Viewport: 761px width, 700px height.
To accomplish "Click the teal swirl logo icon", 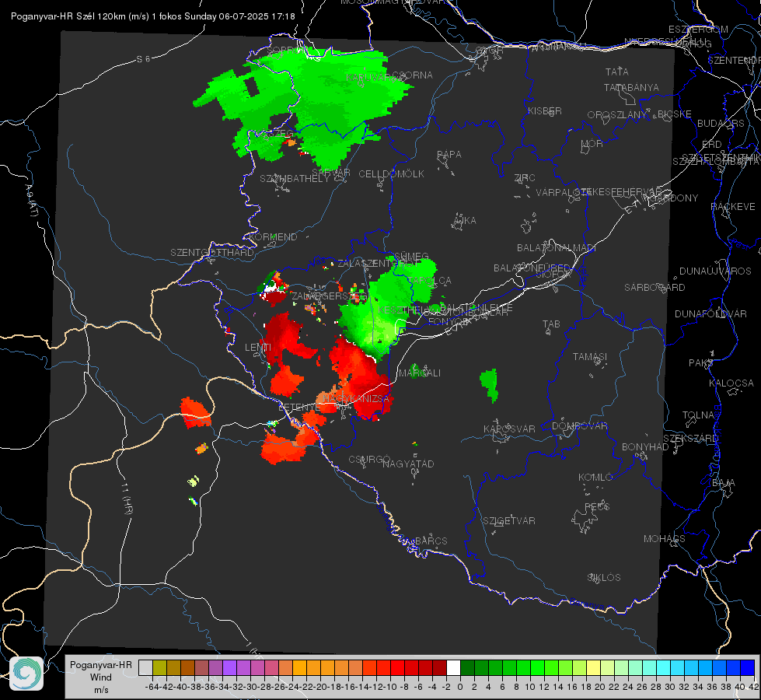I will [26, 674].
